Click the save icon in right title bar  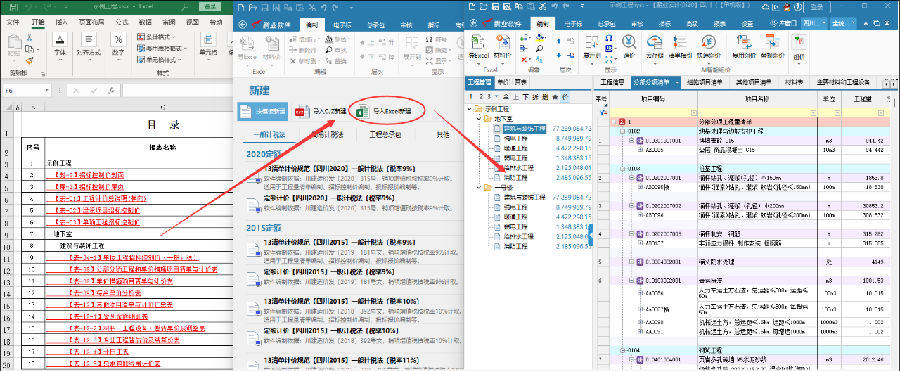tap(494, 7)
